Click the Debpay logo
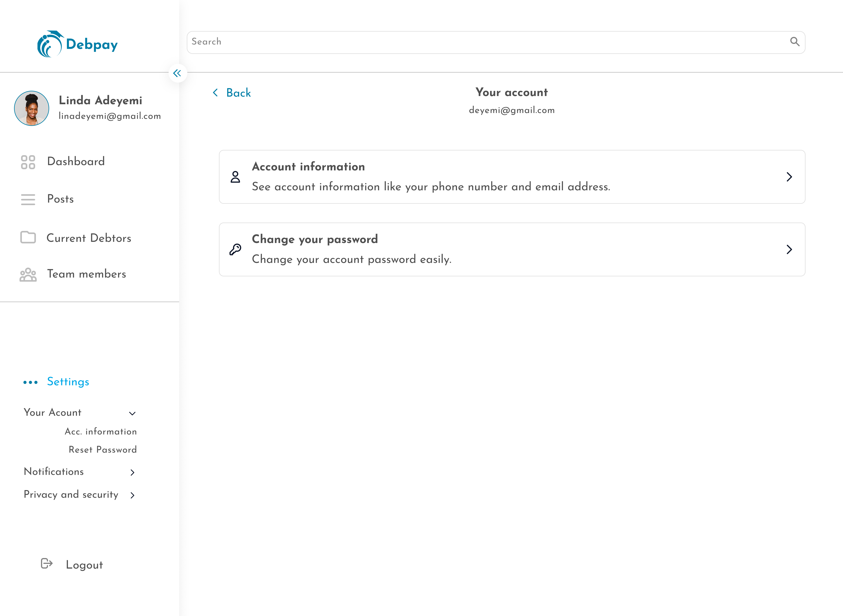 (x=77, y=44)
